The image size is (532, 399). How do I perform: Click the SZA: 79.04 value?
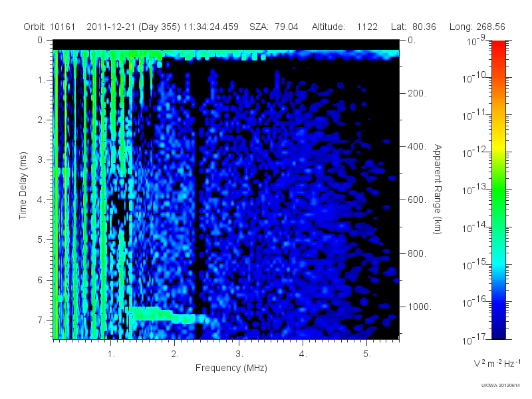(x=274, y=27)
